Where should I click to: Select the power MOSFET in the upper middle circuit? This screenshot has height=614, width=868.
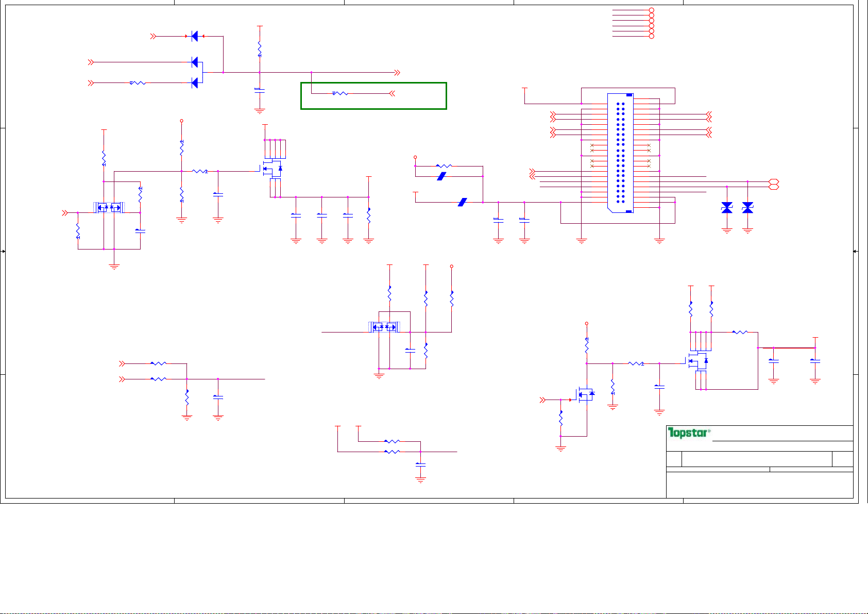point(274,169)
